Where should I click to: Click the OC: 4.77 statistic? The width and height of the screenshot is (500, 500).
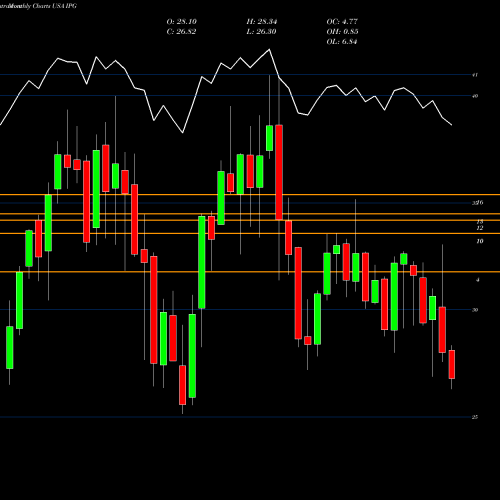[342, 22]
